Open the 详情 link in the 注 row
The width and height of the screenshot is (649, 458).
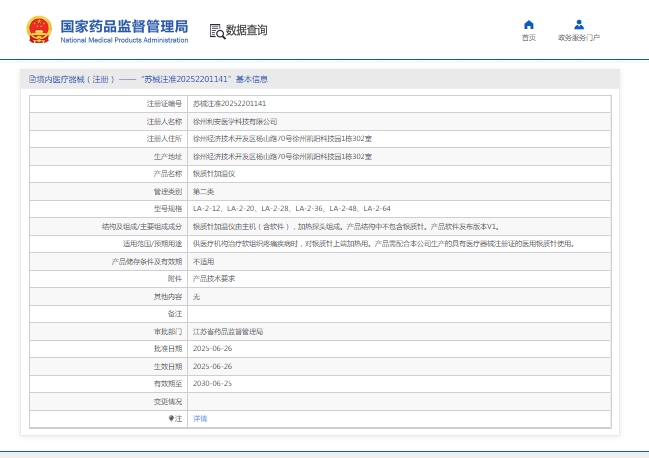click(200, 418)
